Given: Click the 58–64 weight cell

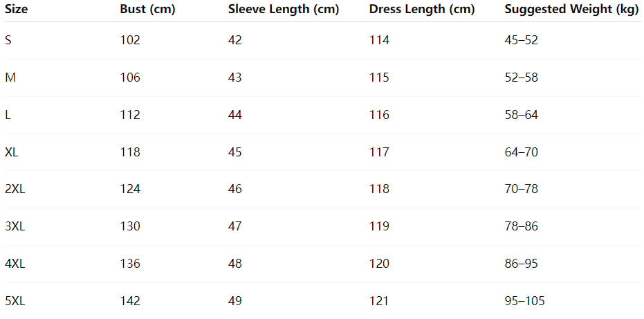Looking at the screenshot, I should click(522, 115).
